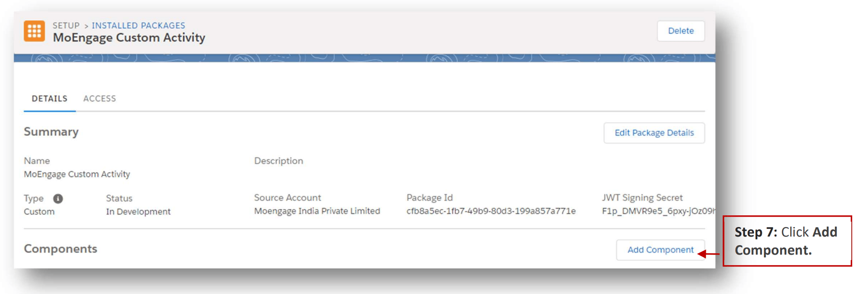Click the Components heading
The image size is (868, 294).
click(60, 249)
